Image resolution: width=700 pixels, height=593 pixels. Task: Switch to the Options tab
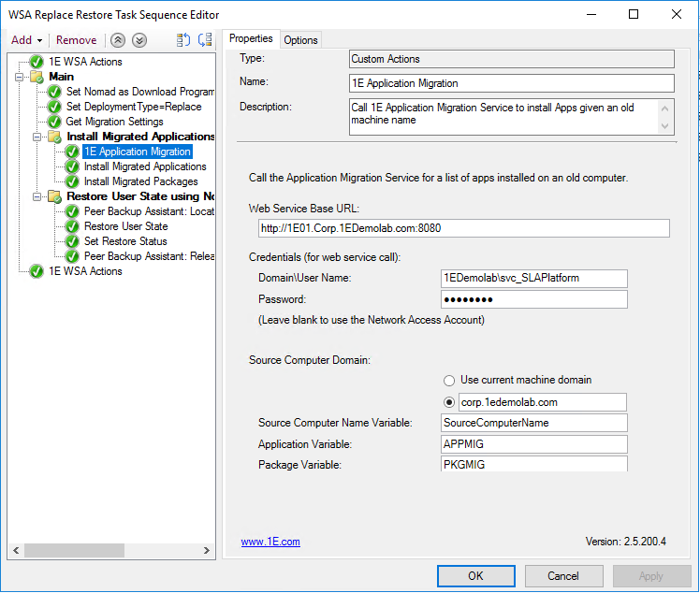tap(300, 40)
